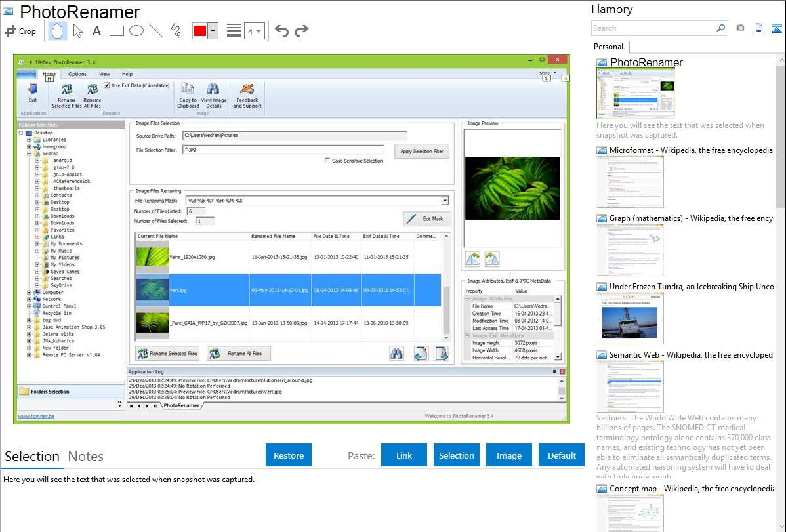Open the Help ribbon tab

pos(127,73)
